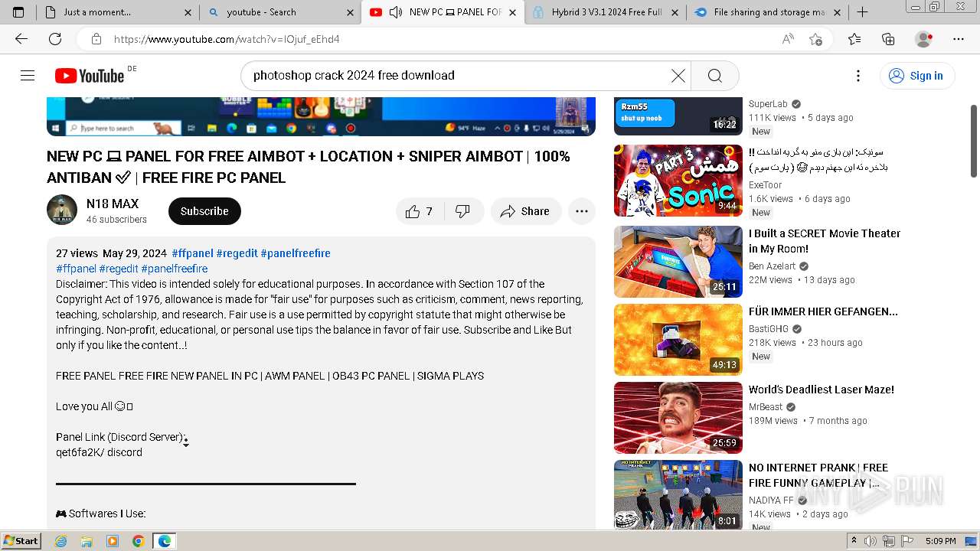Clear the YouTube search box text
The height and width of the screenshot is (551, 980).
click(x=678, y=75)
